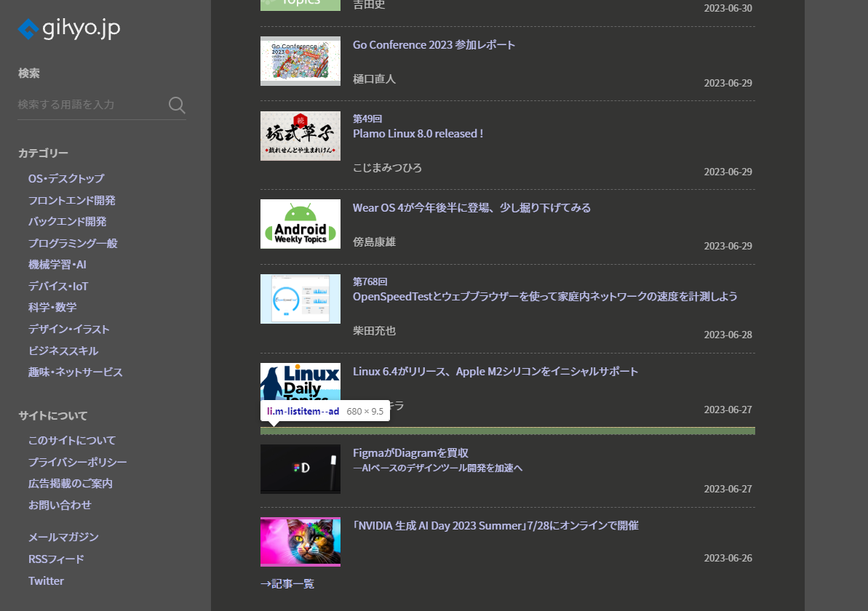Open the 玩式草子 series thumbnail image

click(x=300, y=136)
